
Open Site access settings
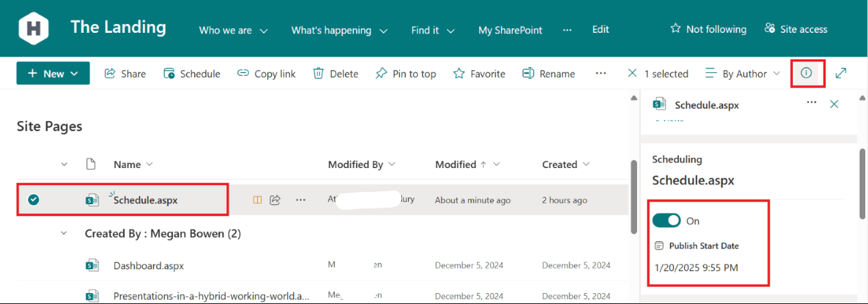(x=796, y=29)
